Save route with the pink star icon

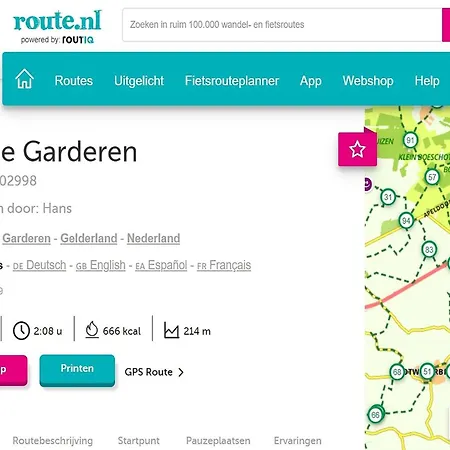pos(357,149)
